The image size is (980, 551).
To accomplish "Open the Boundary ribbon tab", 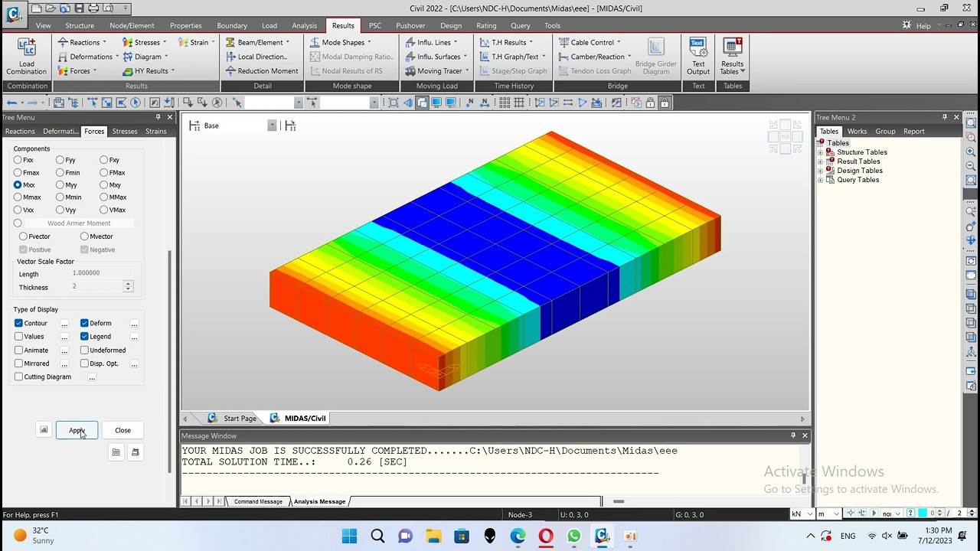I will point(232,25).
